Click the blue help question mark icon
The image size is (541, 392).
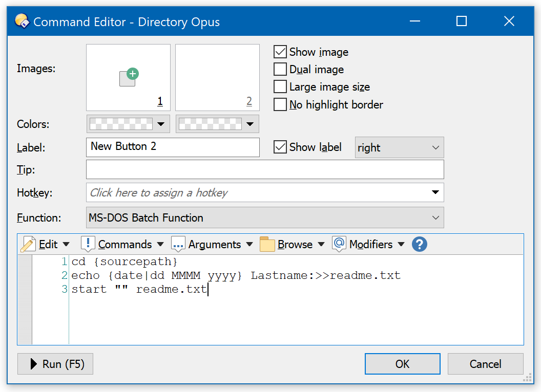(x=419, y=244)
